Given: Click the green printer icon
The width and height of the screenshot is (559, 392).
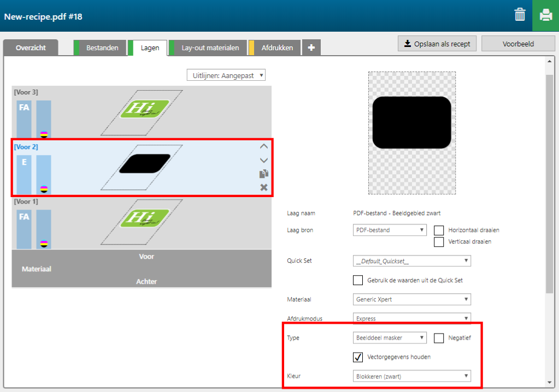Looking at the screenshot, I should 545,15.
